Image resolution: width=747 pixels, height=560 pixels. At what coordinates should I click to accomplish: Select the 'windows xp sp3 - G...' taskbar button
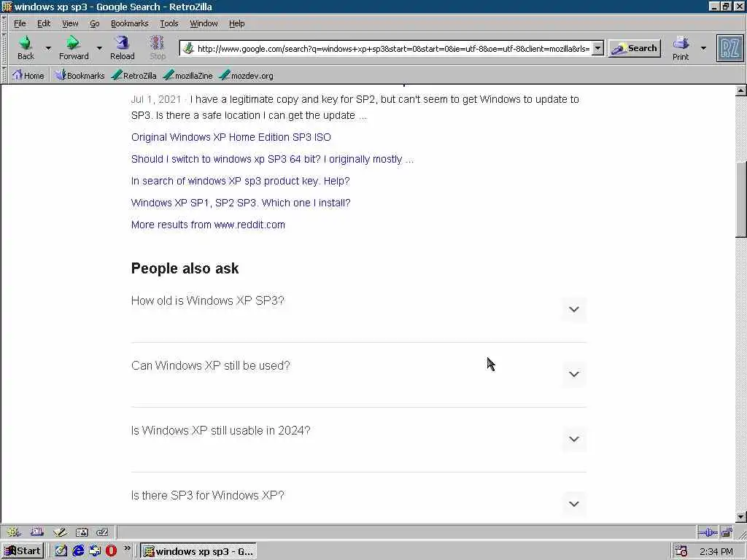(198, 551)
